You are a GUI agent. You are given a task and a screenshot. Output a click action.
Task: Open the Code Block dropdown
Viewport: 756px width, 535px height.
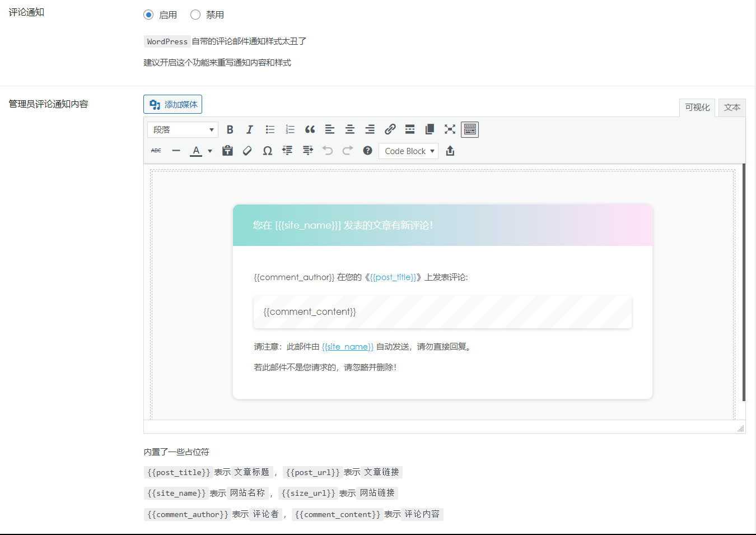[x=408, y=151]
